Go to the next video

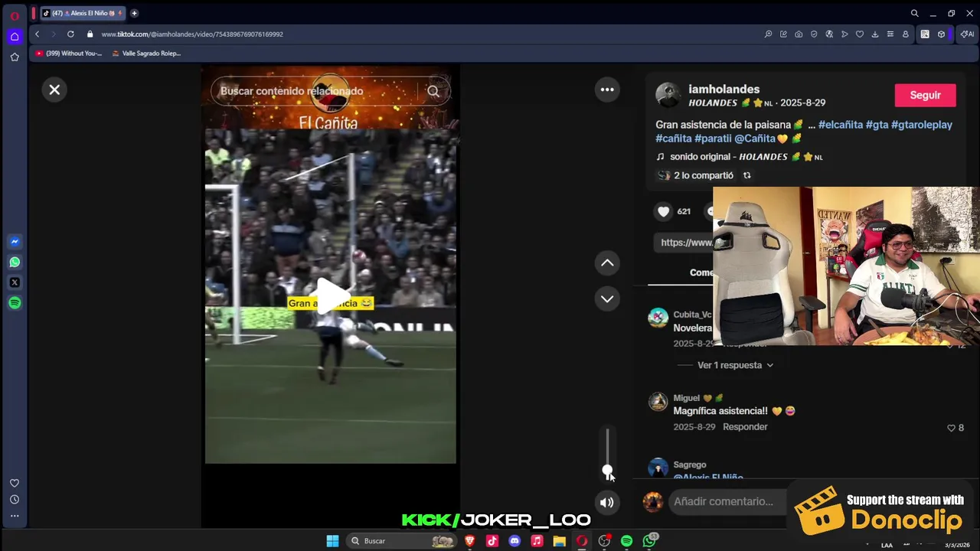tap(607, 298)
